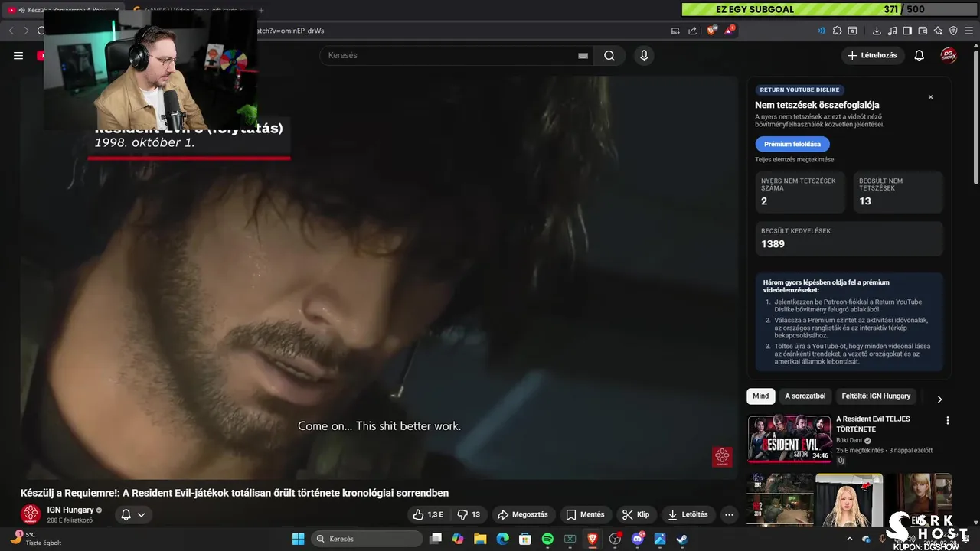Start voice search with the microphone icon
This screenshot has height=551, width=980.
pyautogui.click(x=644, y=55)
